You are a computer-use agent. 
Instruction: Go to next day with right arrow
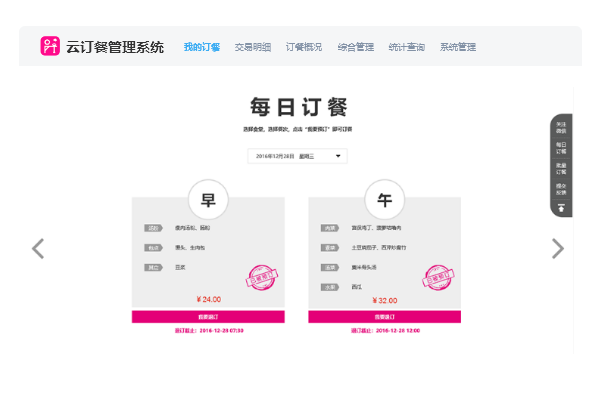coord(558,248)
